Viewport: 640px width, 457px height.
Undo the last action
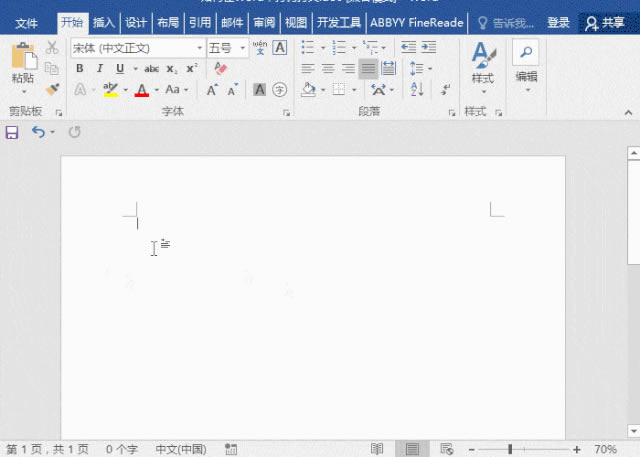pyautogui.click(x=38, y=132)
